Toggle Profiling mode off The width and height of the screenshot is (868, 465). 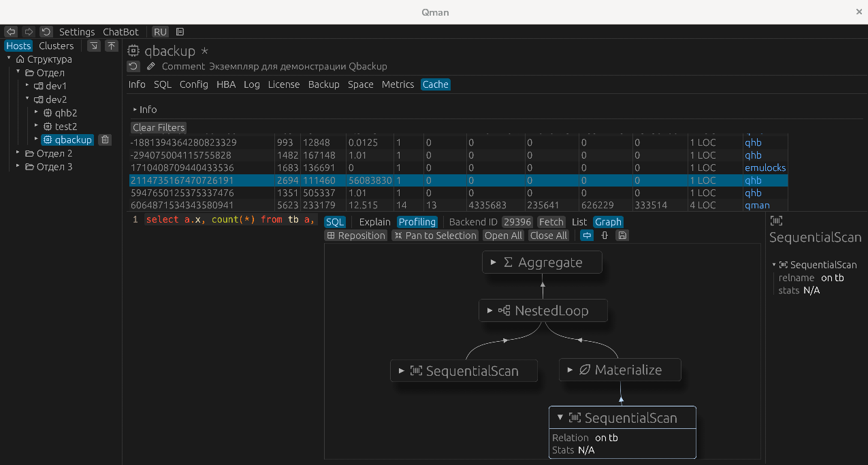(x=417, y=221)
